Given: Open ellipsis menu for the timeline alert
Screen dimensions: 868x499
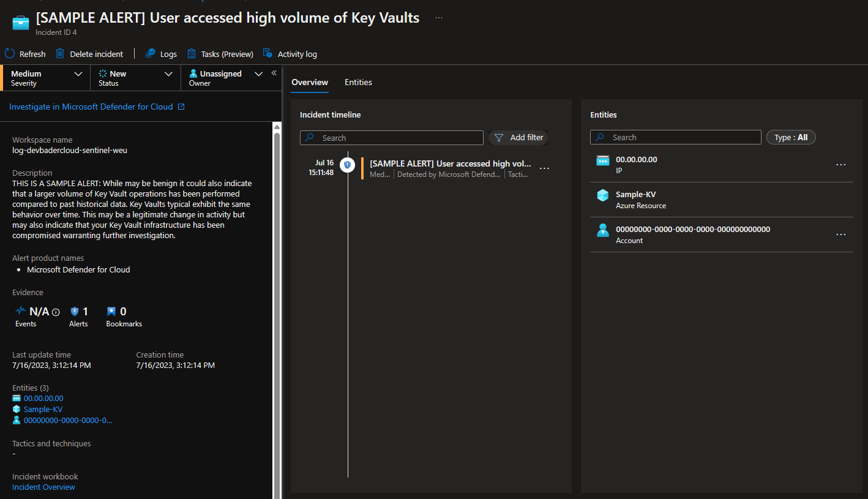Looking at the screenshot, I should pyautogui.click(x=544, y=168).
